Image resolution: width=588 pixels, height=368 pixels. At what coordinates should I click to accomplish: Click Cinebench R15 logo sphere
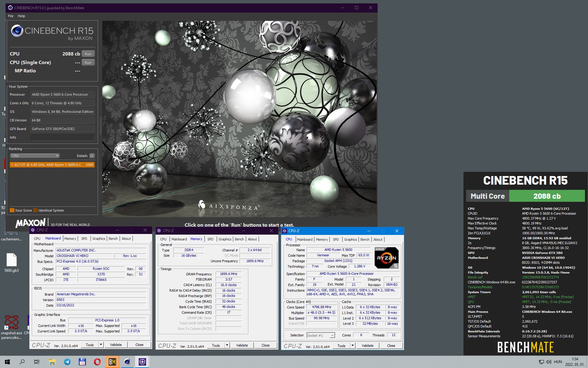pos(17,31)
